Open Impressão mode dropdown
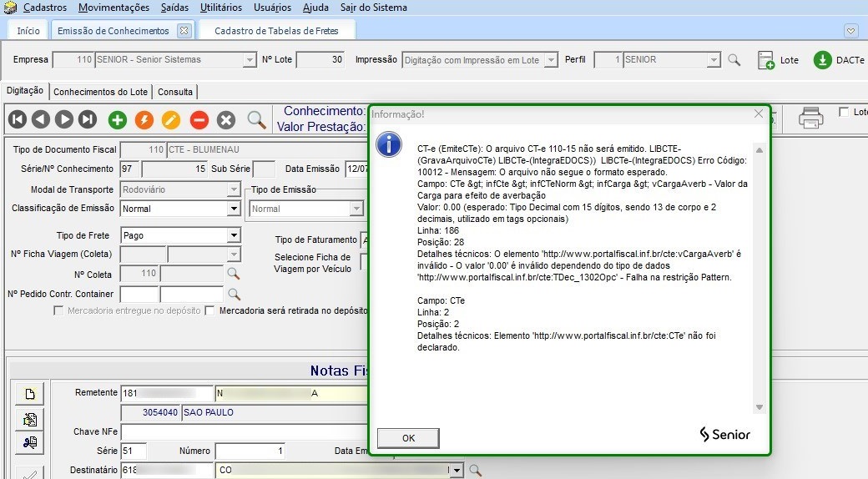Viewport: 868px width, 479px height. coord(551,60)
